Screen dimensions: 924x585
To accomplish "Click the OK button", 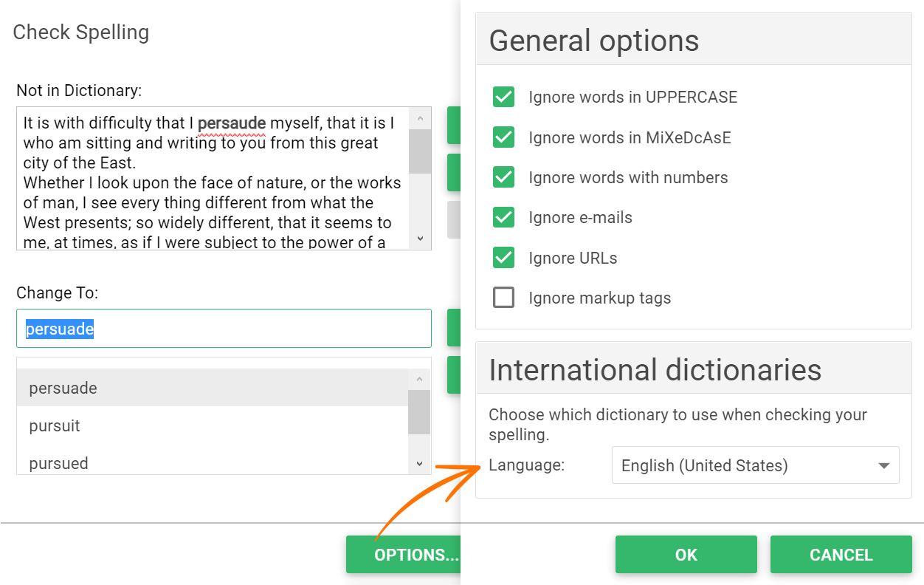I will point(686,555).
